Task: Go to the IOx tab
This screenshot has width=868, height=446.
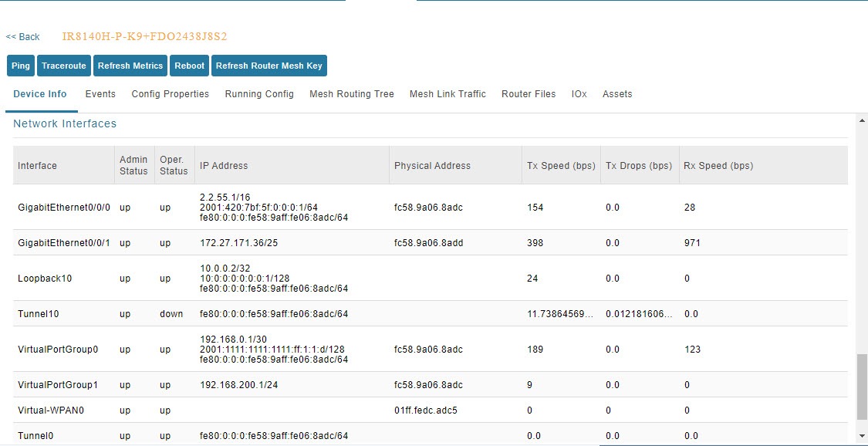Action: pos(579,93)
